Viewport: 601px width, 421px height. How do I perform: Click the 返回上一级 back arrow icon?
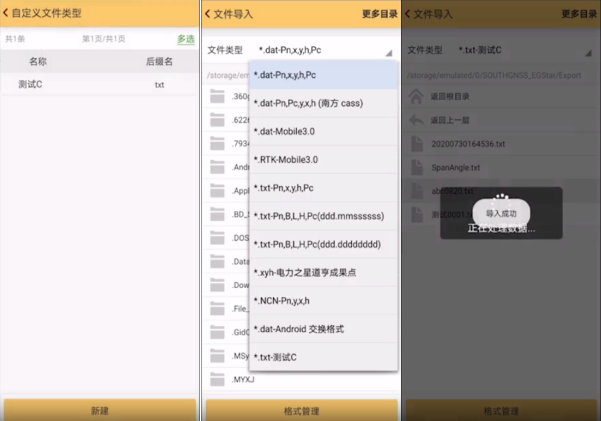[416, 120]
